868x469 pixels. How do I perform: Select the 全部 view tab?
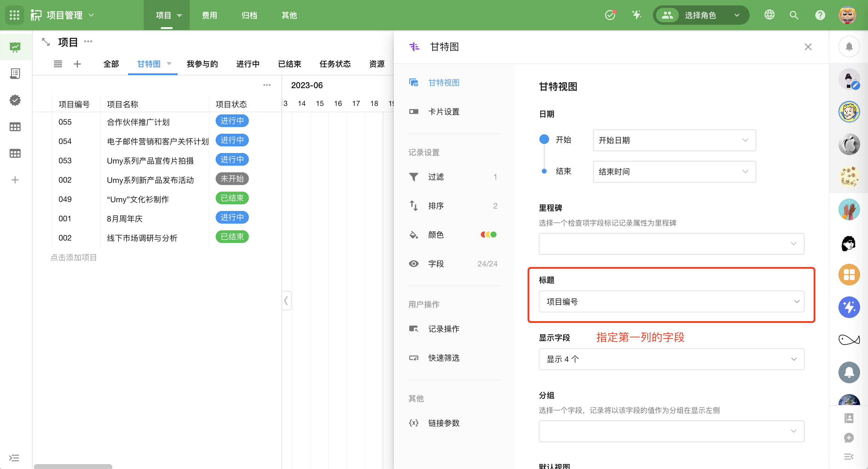pyautogui.click(x=111, y=64)
